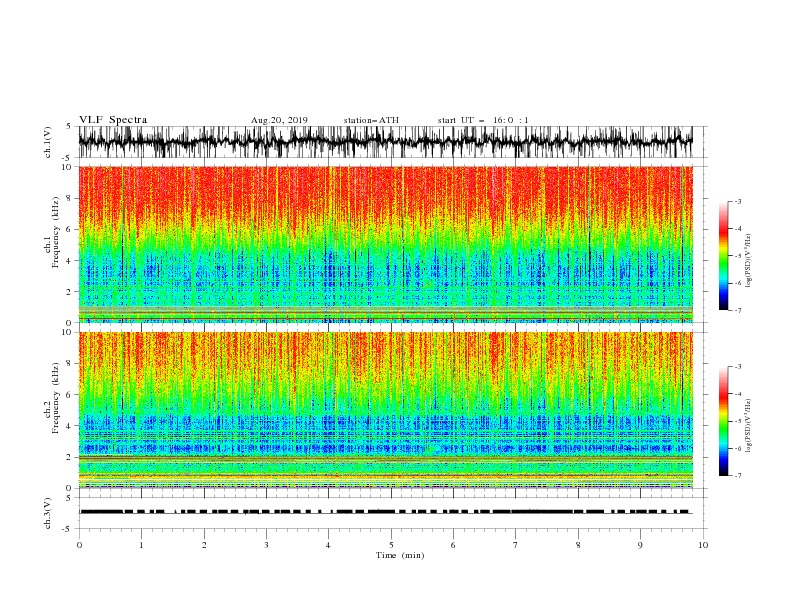Click the "ch.1(V)" axis label
The image size is (792, 612).
click(48, 142)
